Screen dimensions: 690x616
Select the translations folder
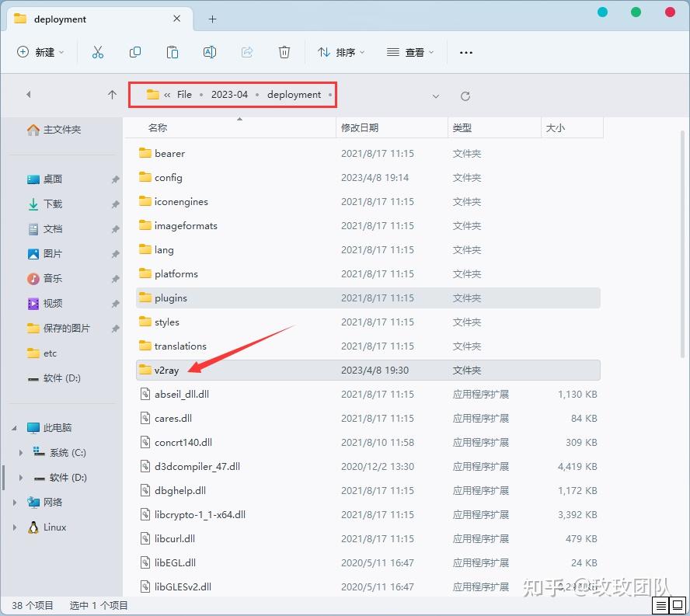pos(368,346)
